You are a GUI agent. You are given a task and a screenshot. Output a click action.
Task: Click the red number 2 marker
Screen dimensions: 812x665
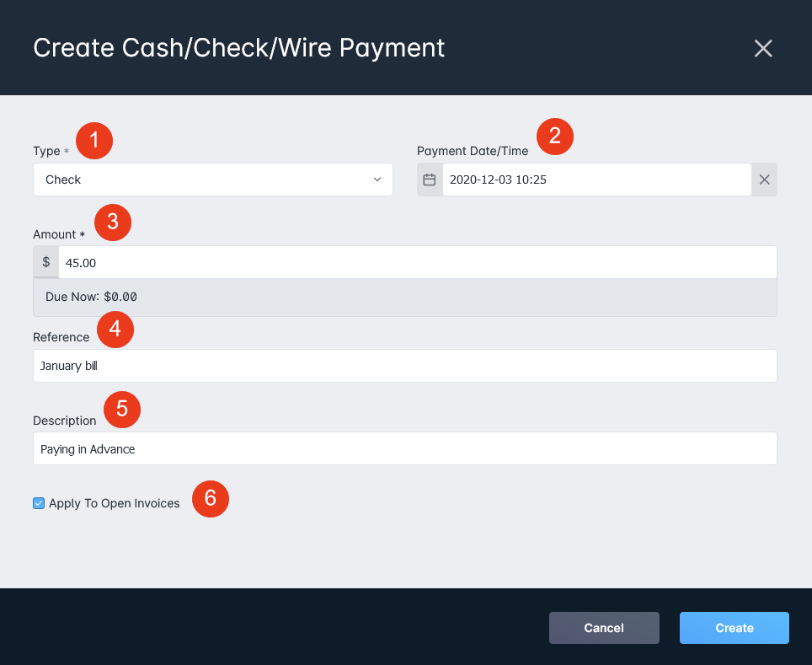554,137
